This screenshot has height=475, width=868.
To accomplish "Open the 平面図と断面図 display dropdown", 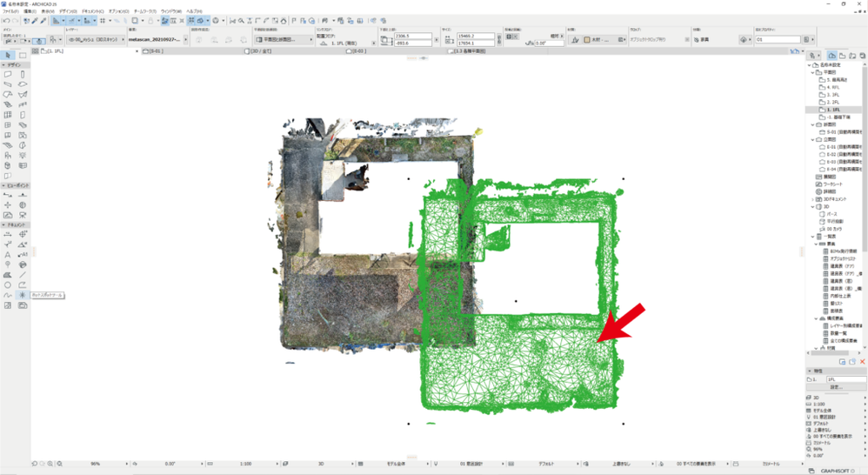I will 284,40.
